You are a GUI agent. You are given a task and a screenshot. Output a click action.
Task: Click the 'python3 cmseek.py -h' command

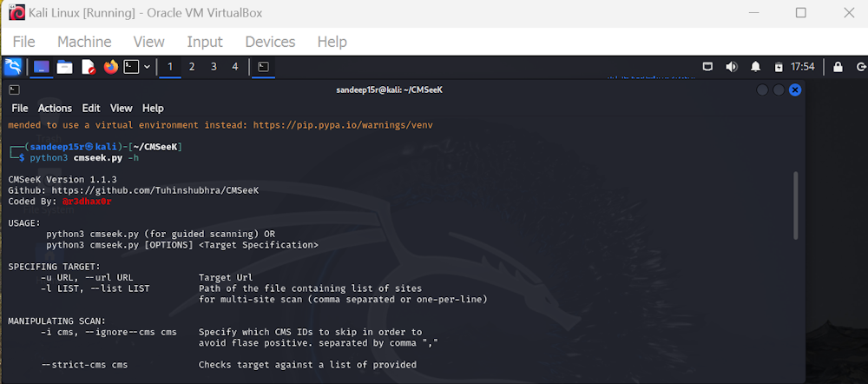(x=84, y=158)
